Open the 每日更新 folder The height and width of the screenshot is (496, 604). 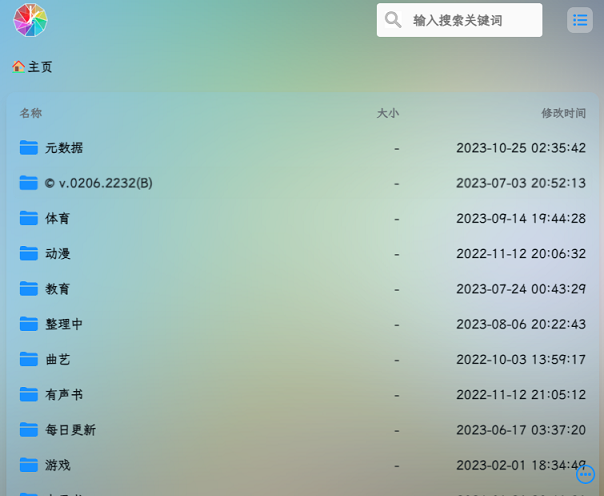pyautogui.click(x=70, y=430)
